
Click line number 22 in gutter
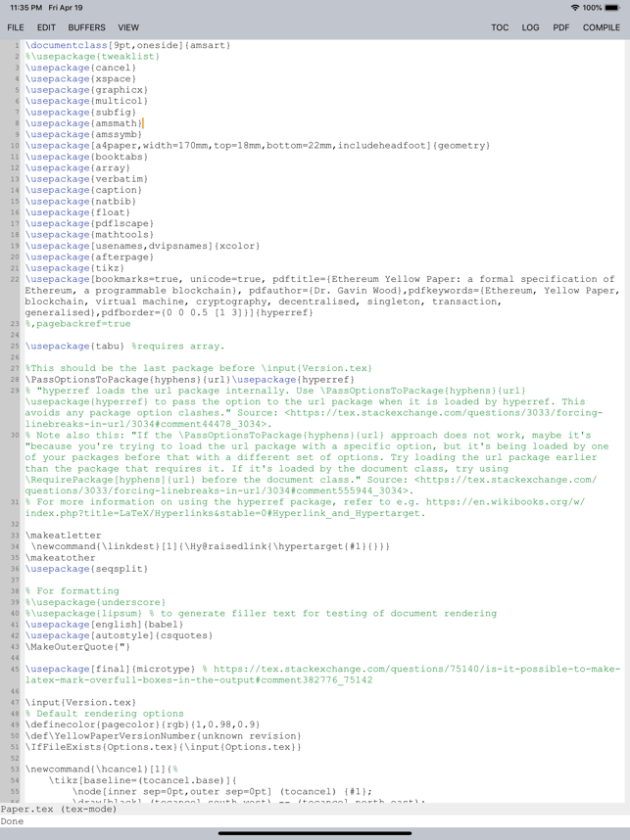(x=15, y=279)
